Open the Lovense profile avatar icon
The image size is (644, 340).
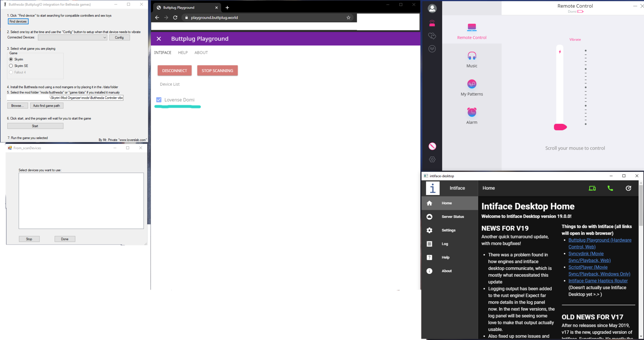[x=432, y=8]
